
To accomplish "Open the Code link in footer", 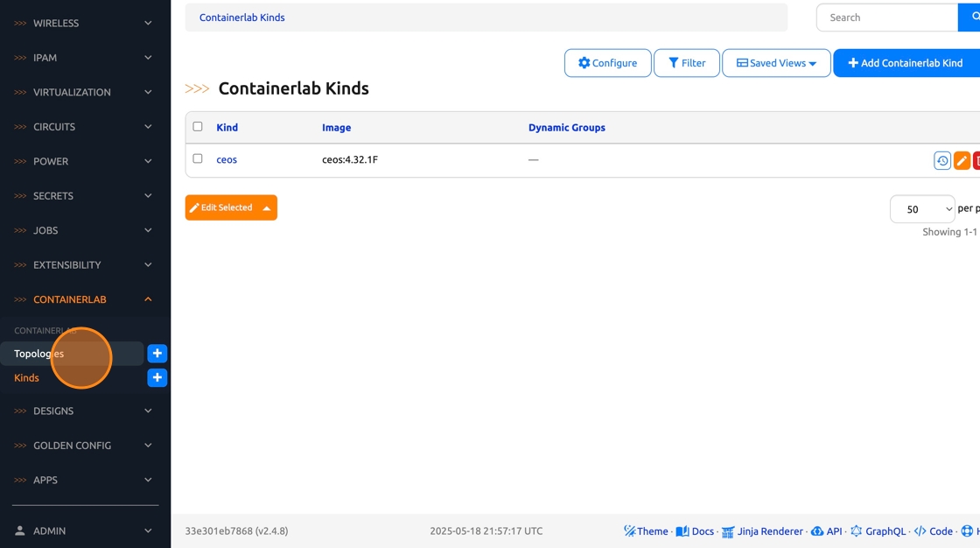I will [x=933, y=531].
